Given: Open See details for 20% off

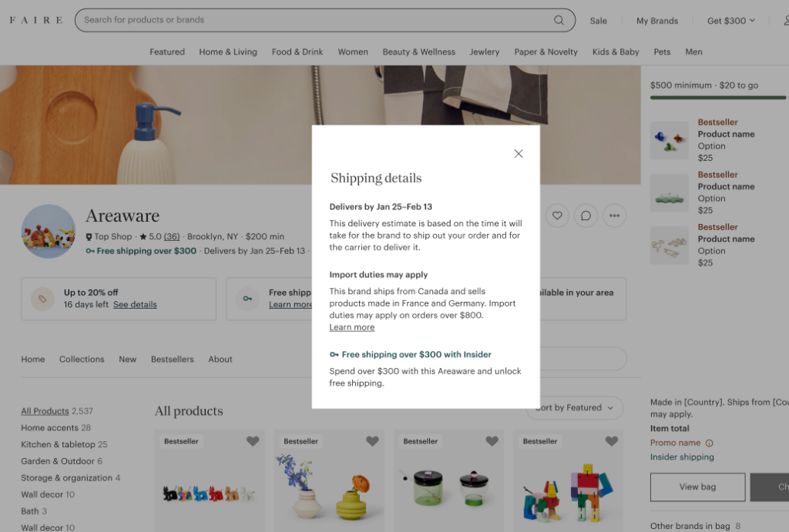Looking at the screenshot, I should (x=135, y=304).
